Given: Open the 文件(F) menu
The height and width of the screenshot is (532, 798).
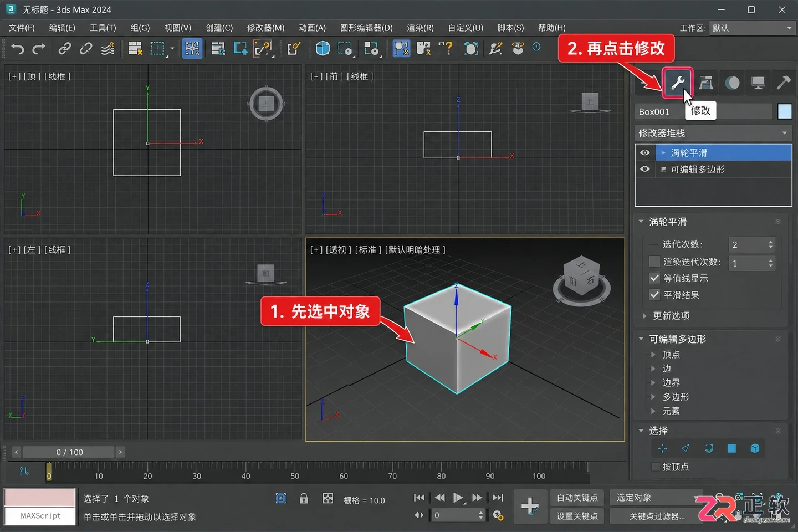Looking at the screenshot, I should tap(22, 28).
